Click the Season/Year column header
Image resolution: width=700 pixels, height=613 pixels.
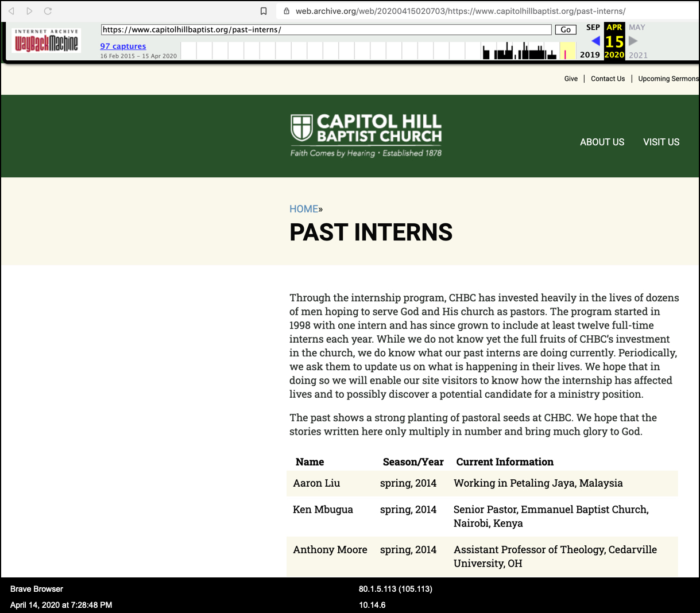point(413,462)
